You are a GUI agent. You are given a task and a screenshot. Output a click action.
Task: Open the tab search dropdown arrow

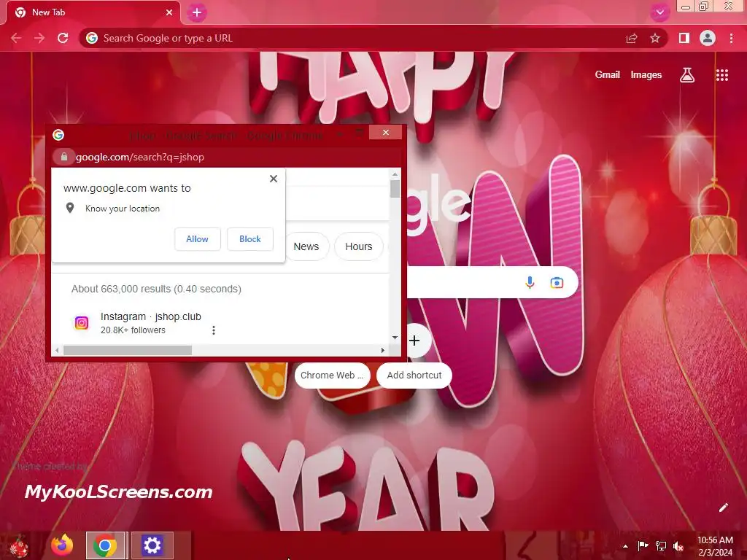coord(659,13)
